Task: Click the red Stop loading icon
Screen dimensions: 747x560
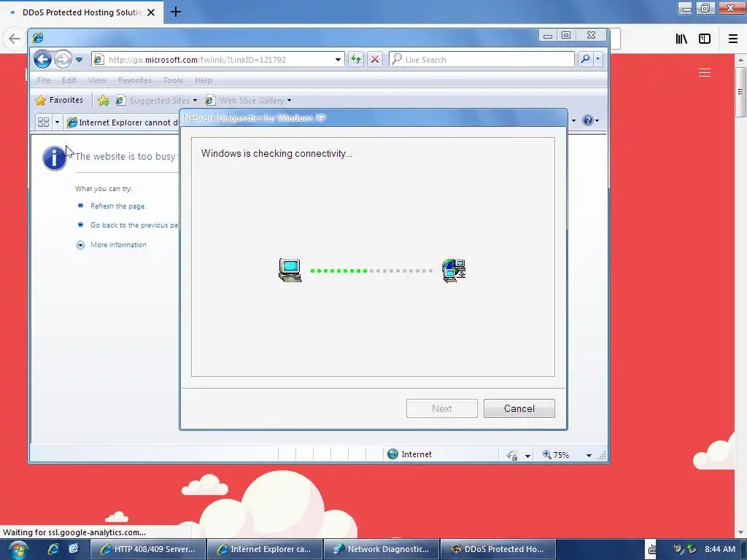Action: (x=375, y=60)
